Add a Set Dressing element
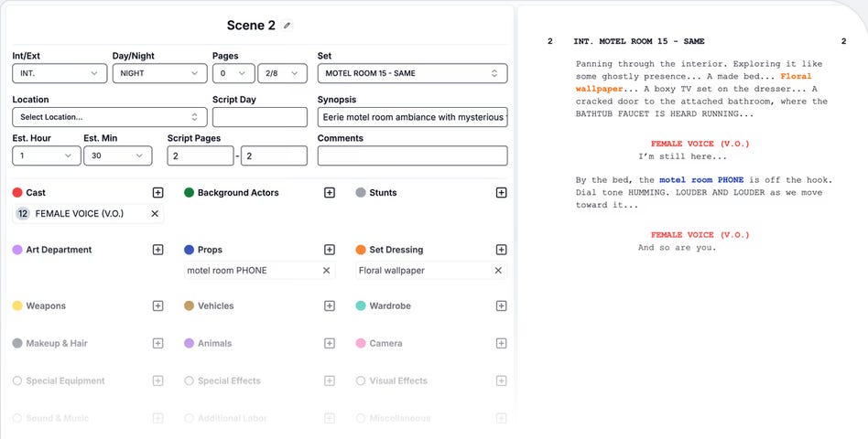The width and height of the screenshot is (868, 439). pyautogui.click(x=501, y=250)
